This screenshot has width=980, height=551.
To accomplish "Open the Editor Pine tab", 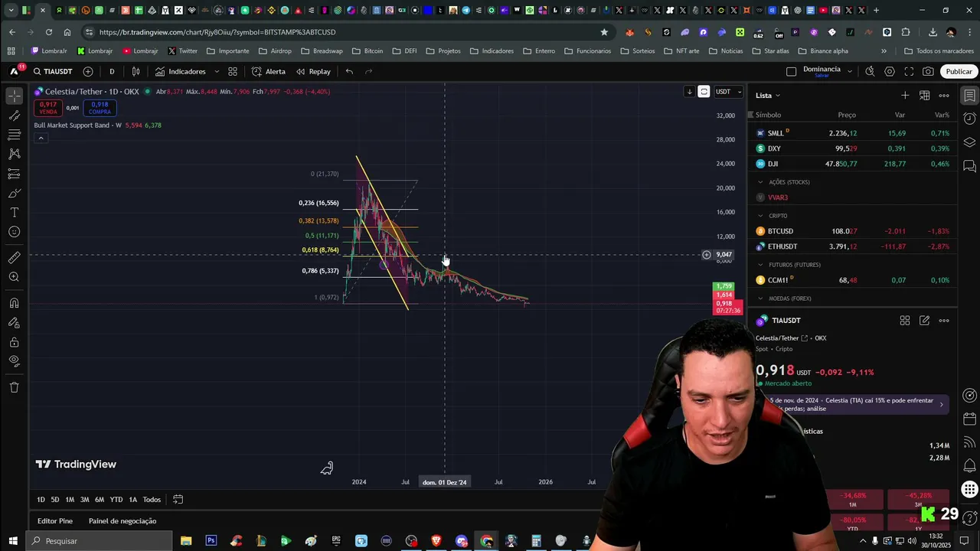I will click(55, 521).
